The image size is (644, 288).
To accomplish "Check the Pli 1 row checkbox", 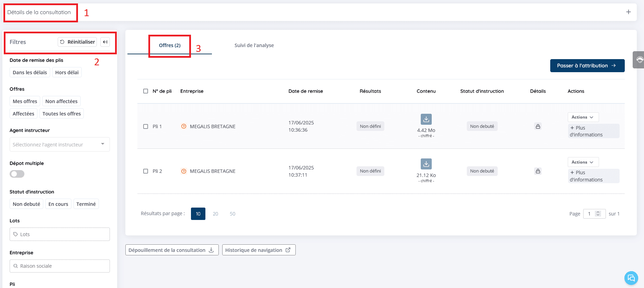I will coord(146,126).
